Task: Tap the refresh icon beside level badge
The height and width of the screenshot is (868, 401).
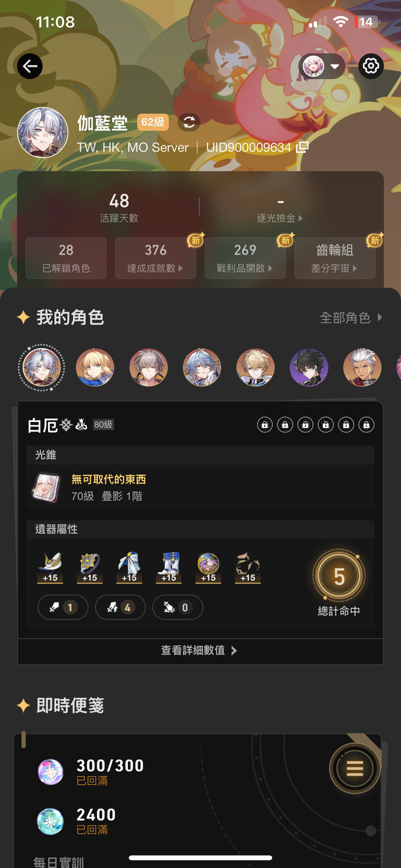Action: click(x=189, y=122)
